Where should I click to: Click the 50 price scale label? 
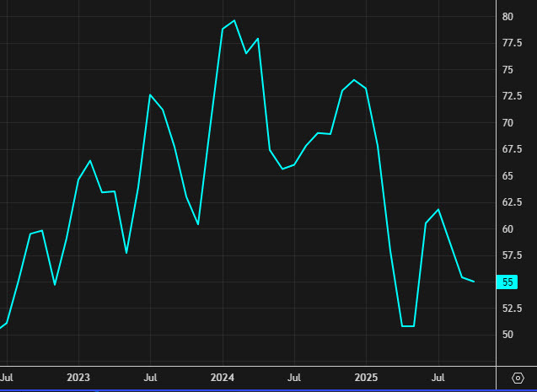pyautogui.click(x=507, y=335)
